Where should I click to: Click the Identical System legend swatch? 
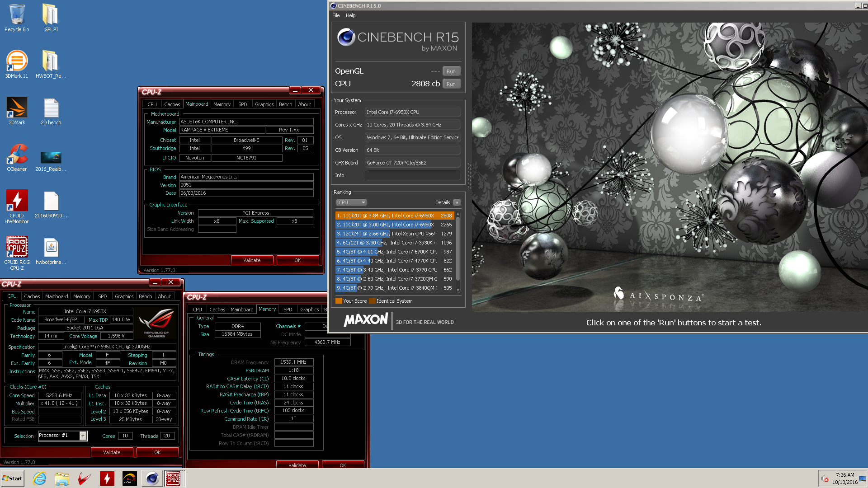[372, 301]
